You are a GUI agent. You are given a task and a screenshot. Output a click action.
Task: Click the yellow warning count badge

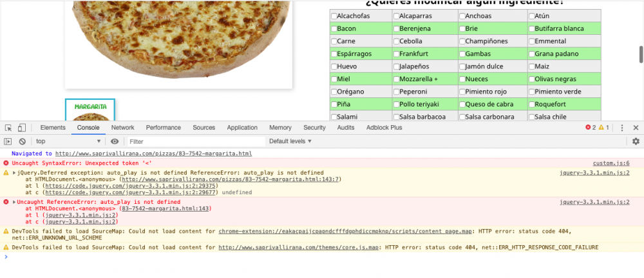(x=604, y=128)
